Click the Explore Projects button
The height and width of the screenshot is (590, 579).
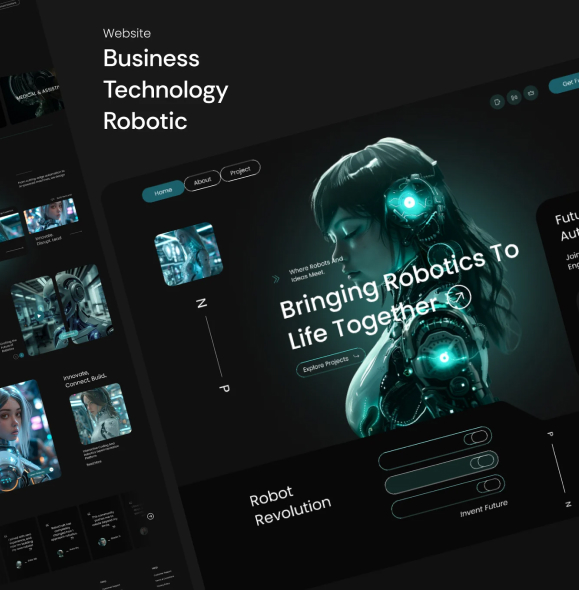click(331, 363)
